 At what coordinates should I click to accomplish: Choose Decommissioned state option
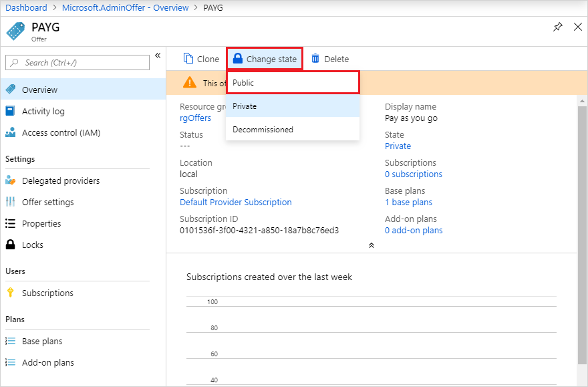[x=293, y=130]
